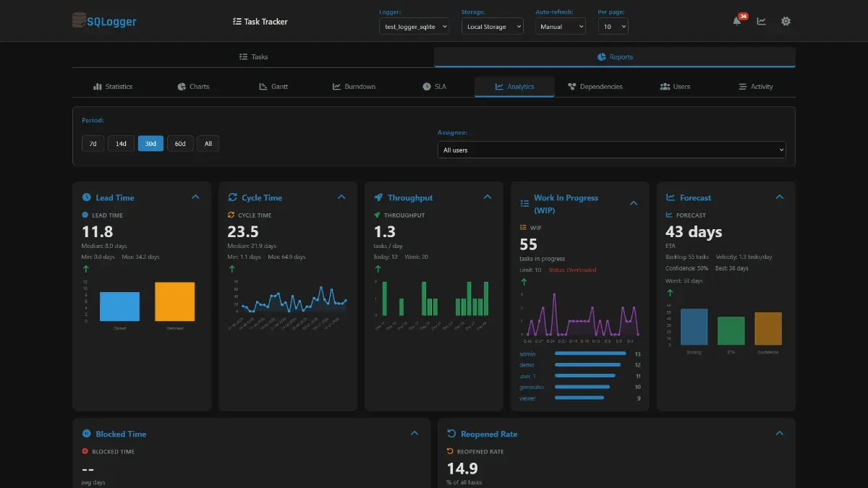The image size is (868, 488).
Task: Click the chart line icon in header
Action: [x=761, y=21]
